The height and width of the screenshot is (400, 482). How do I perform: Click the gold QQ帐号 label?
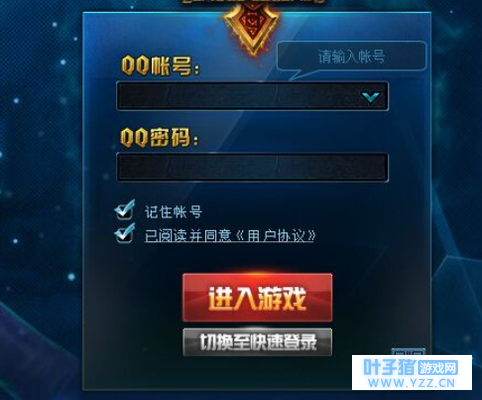click(x=161, y=66)
